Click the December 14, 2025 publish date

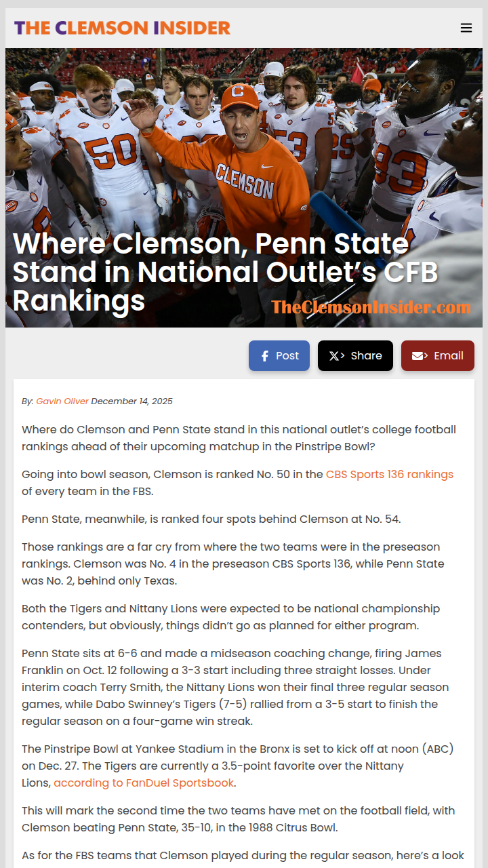[131, 401]
